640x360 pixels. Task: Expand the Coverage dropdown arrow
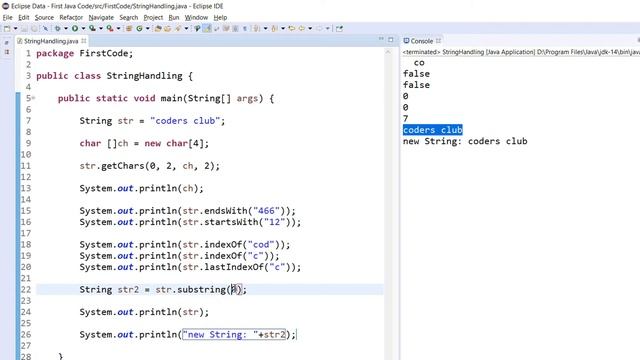click(101, 29)
